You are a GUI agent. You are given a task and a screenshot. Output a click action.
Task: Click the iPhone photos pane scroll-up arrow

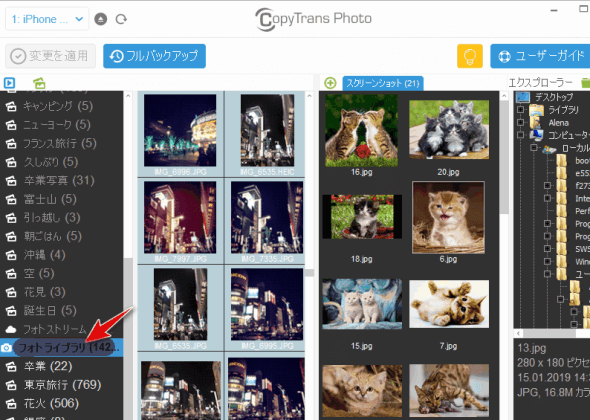coord(310,96)
